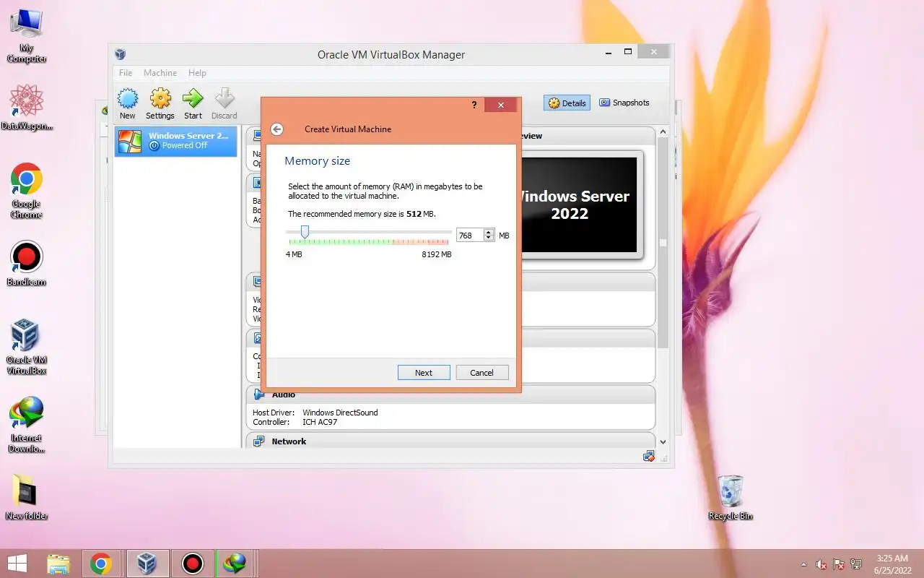Click the VirtualBox logo in title bar
This screenshot has width=924, height=578.
tap(121, 54)
